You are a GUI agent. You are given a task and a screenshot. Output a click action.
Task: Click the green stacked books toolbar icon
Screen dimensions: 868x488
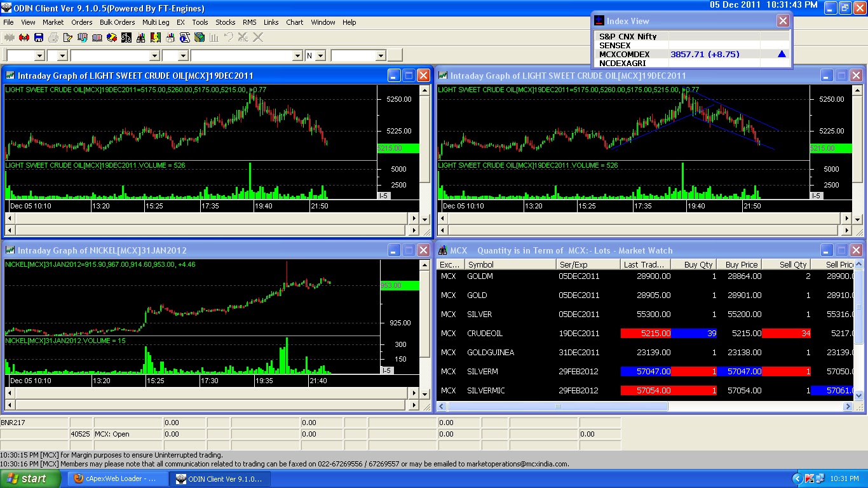tap(199, 37)
